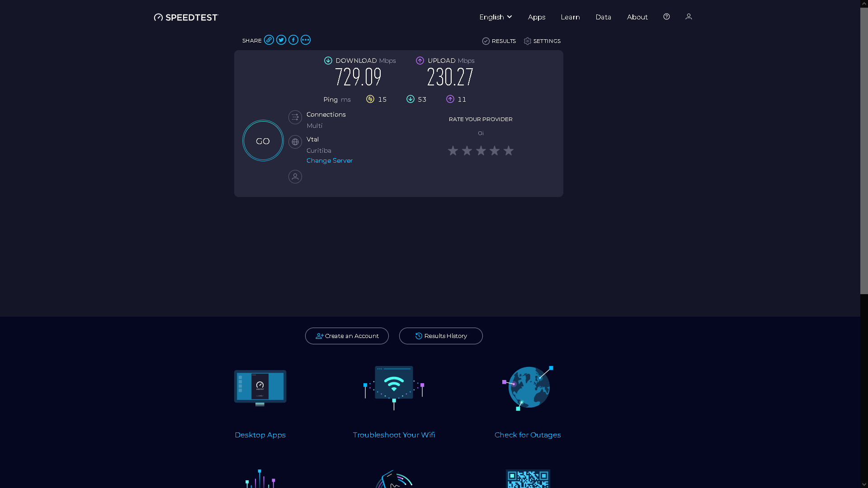
Task: Open Results History
Action: point(441,336)
